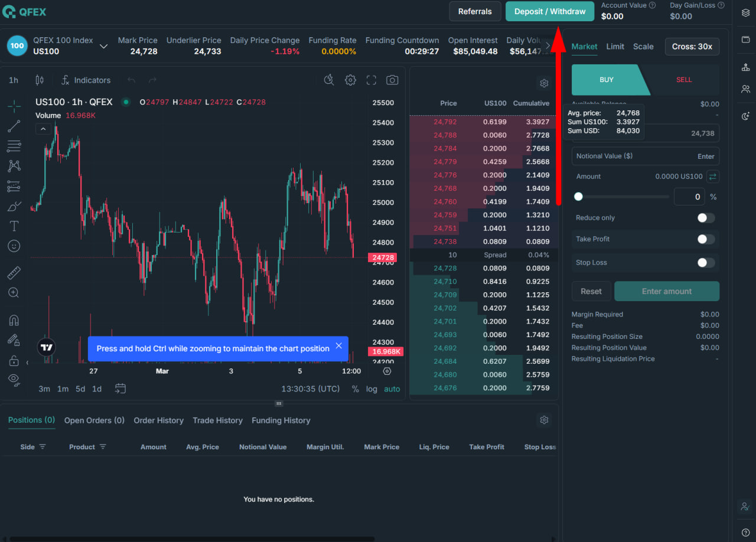Set the chart range to 5d
This screenshot has height=542, width=756.
point(80,389)
